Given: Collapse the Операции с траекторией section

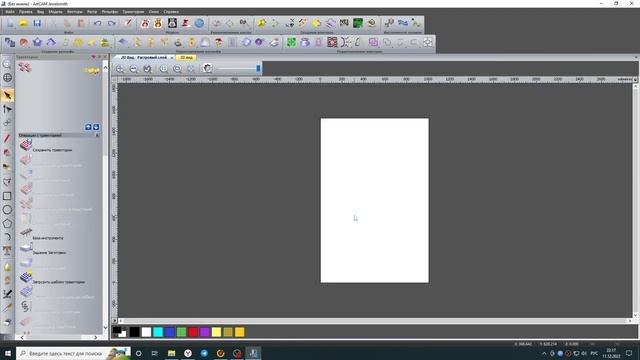Looking at the screenshot, I should [97, 135].
